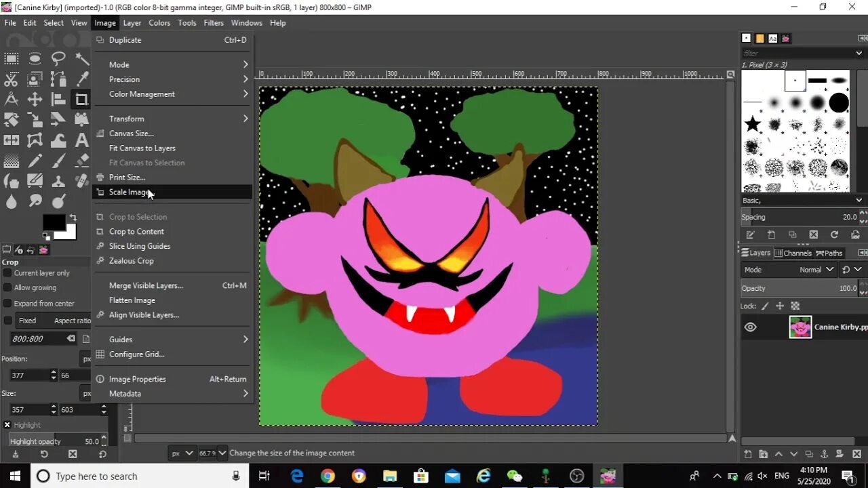Adjust the Highlight opacity slider
This screenshot has width=868, height=488.
(55, 441)
